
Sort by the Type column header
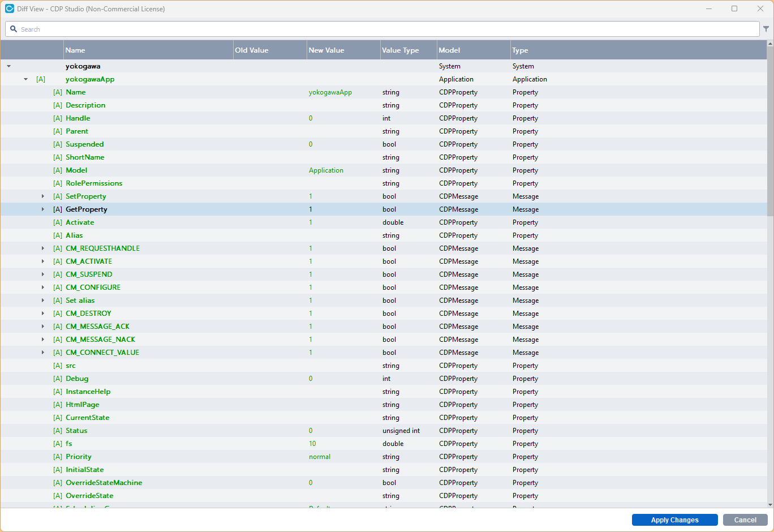point(638,50)
